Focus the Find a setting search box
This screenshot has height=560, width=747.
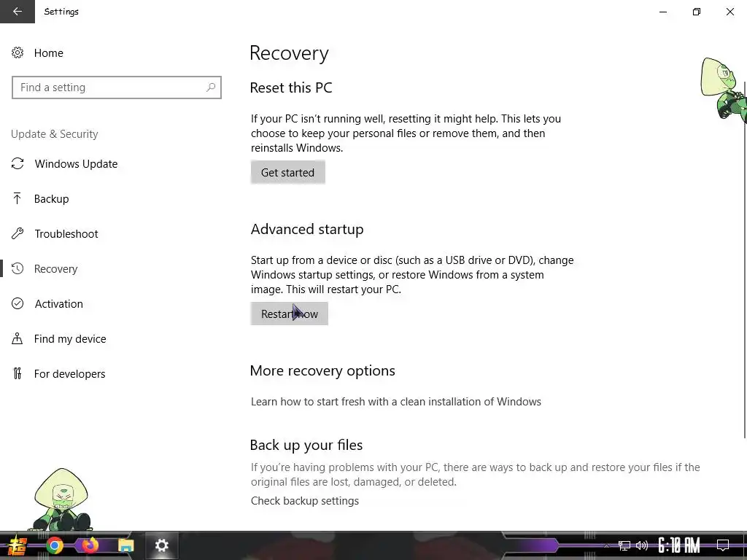pos(117,87)
